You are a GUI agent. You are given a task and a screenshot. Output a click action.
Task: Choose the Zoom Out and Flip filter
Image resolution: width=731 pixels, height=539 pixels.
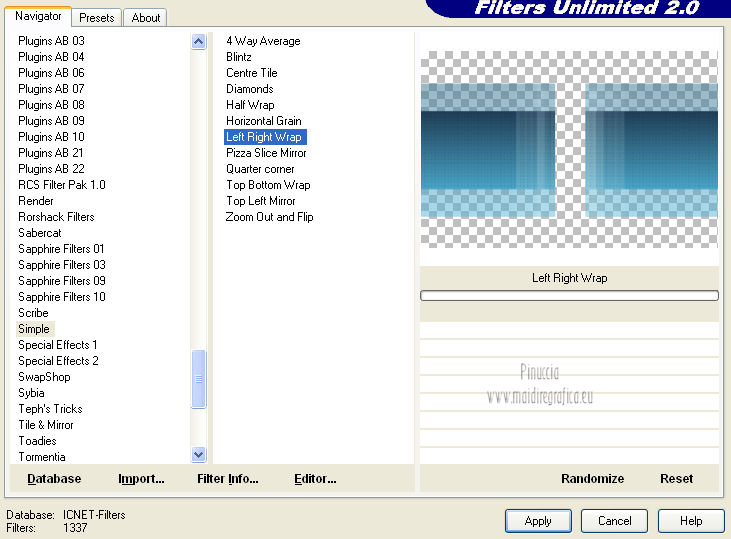tap(269, 217)
